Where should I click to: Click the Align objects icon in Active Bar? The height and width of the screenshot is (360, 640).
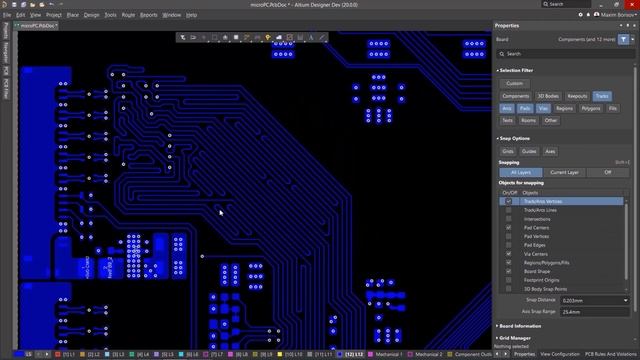(225, 38)
